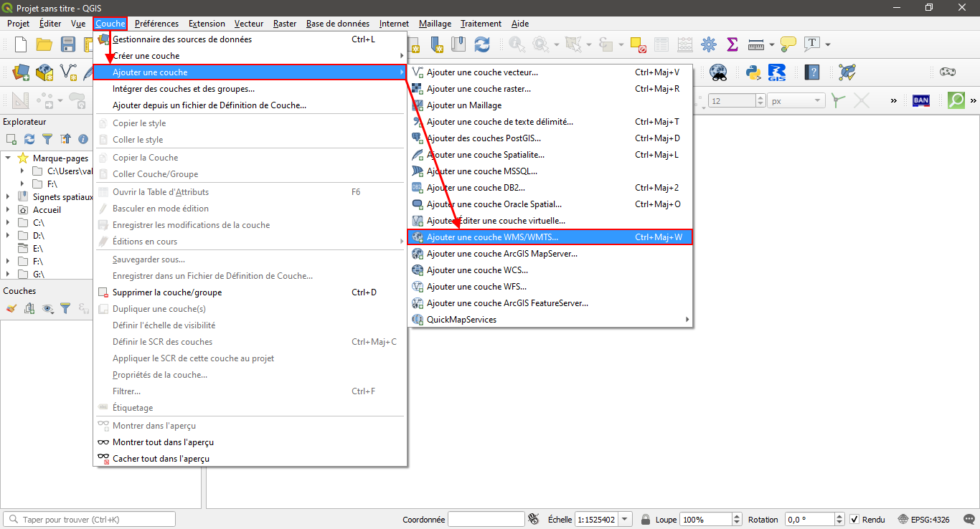980x529 pixels.
Task: Click the deselect features yellow square icon
Action: coord(639,44)
